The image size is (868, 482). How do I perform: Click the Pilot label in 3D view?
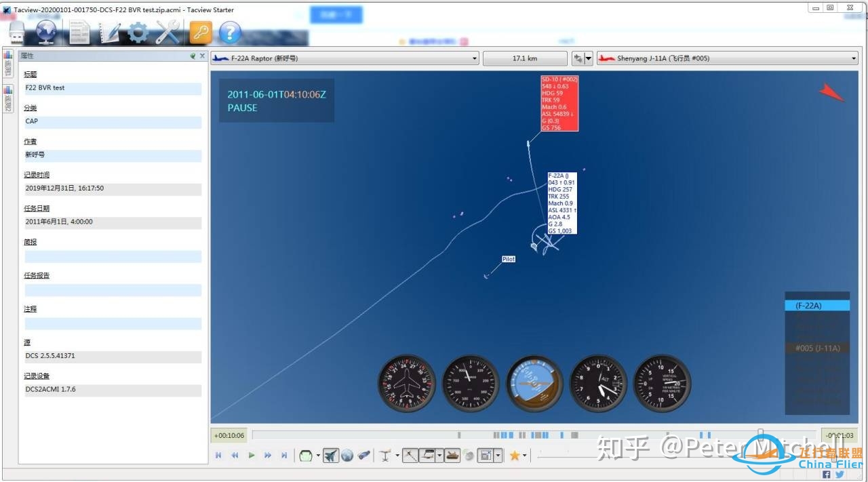(x=509, y=259)
